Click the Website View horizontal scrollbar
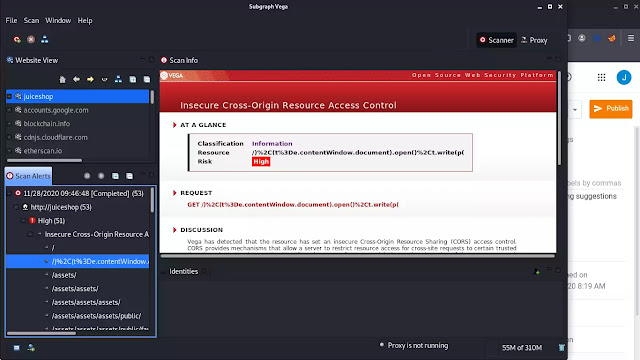Viewport: 640px width, 360px height. [x=44, y=160]
